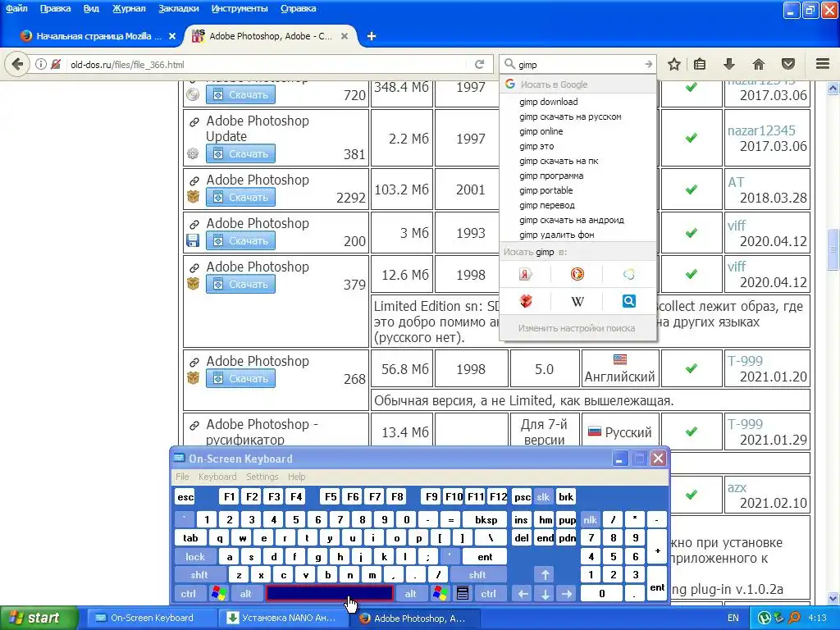The width and height of the screenshot is (840, 630).
Task: Click Скачать button in the 2292 downloads row
Action: [240, 197]
